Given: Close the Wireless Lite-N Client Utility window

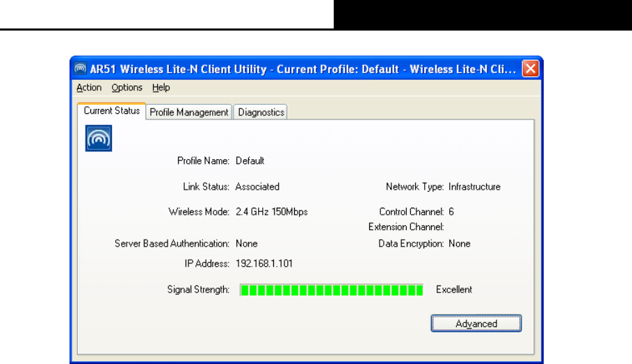Looking at the screenshot, I should coord(530,69).
